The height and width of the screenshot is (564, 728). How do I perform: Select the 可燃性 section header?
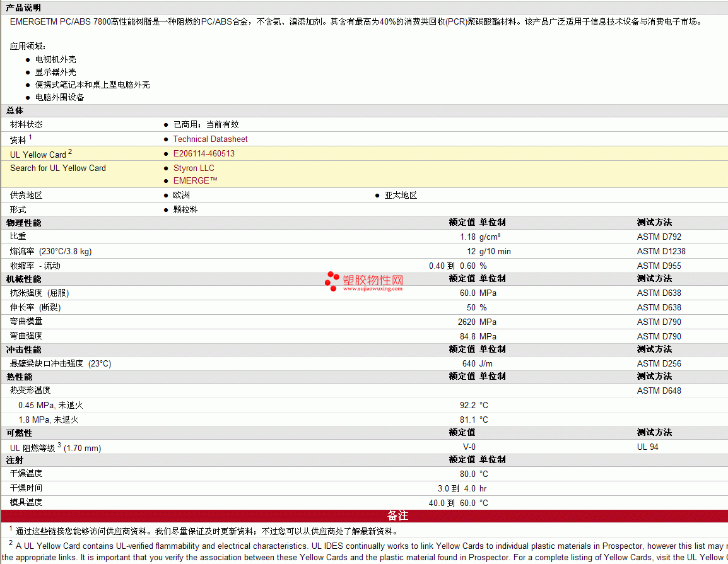(x=19, y=433)
